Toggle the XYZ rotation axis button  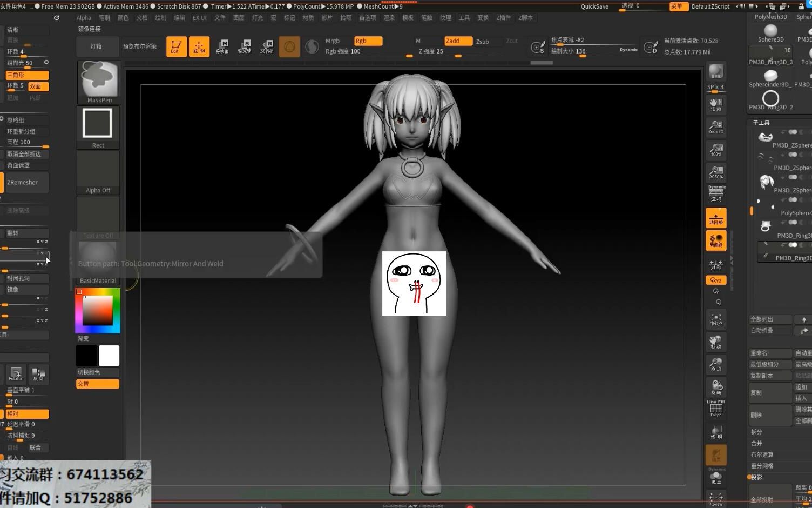(716, 280)
